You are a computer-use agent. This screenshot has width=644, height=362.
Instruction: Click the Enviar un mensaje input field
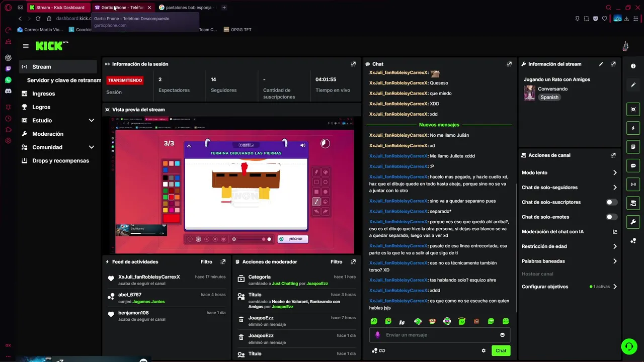[x=440, y=335]
